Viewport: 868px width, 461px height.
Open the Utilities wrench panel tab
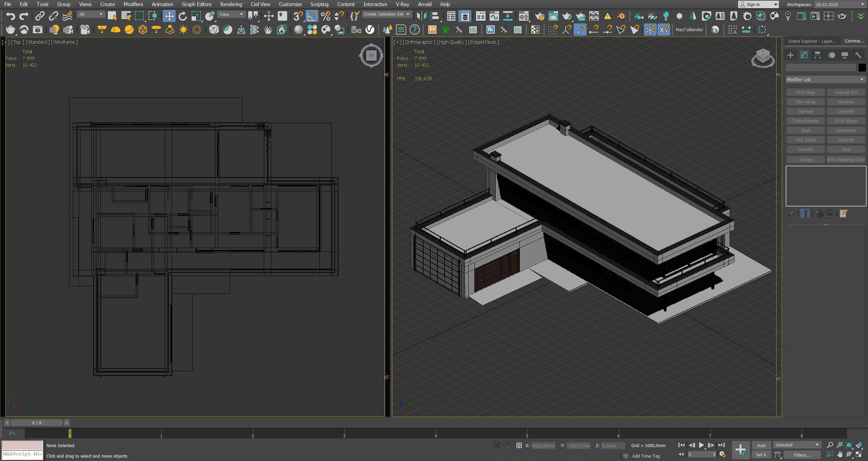tap(858, 55)
